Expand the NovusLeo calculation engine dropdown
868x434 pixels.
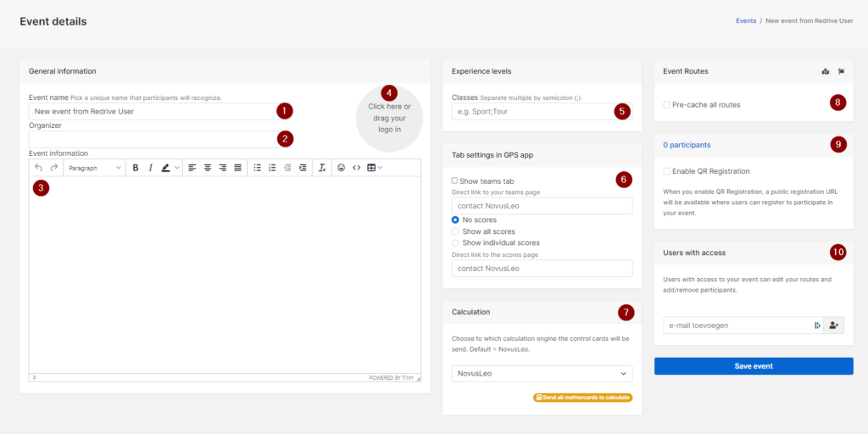click(542, 374)
